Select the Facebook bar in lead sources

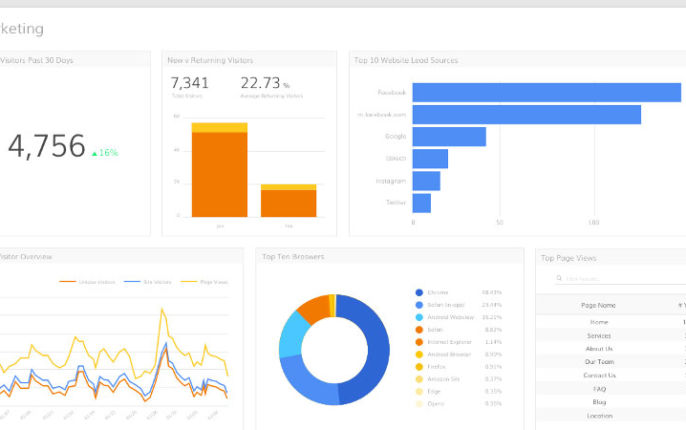point(546,92)
